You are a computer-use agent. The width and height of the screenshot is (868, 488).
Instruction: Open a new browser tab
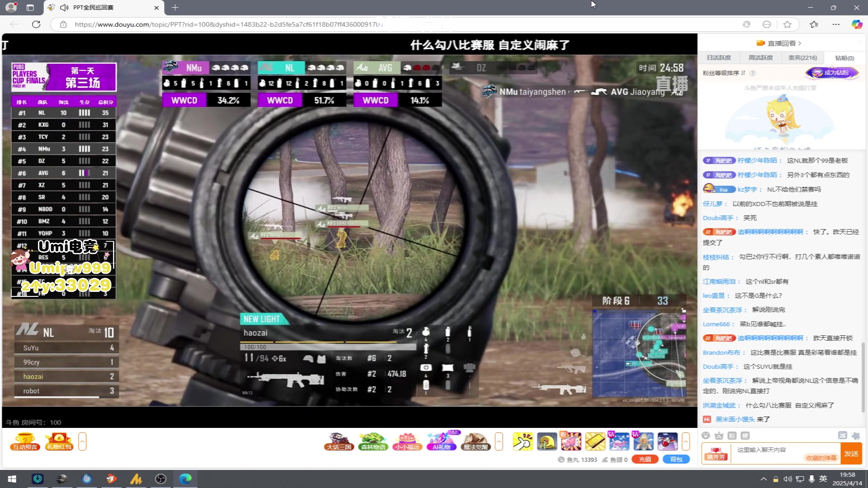click(x=175, y=8)
